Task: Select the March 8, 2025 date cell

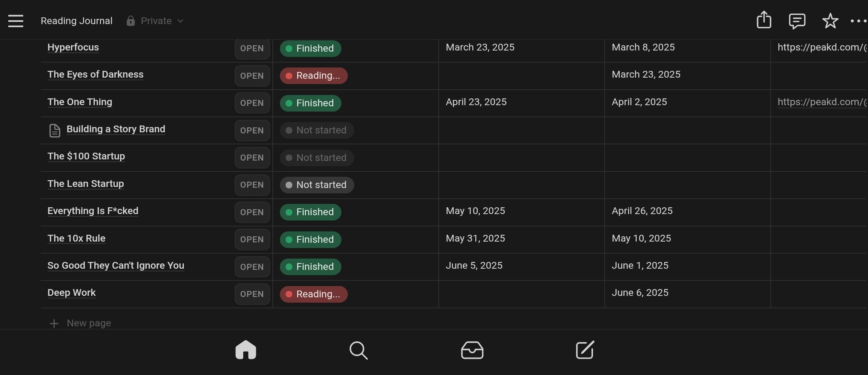Action: 643,47
